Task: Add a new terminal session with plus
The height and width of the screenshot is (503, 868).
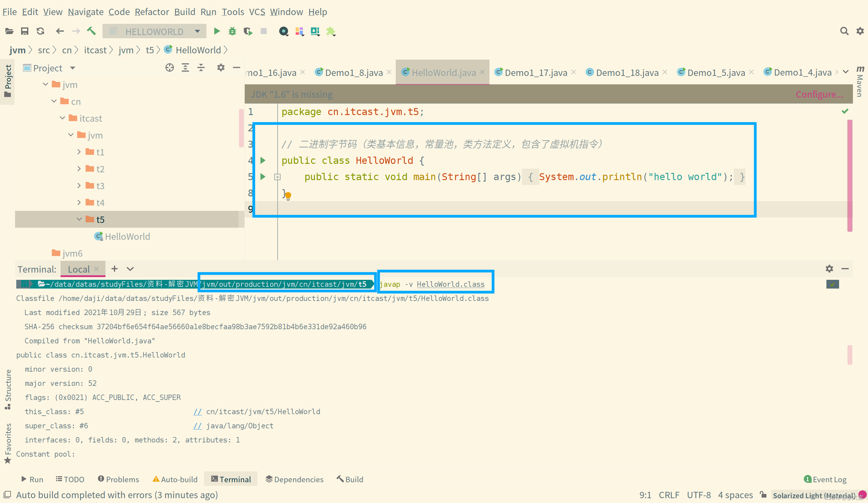Action: 114,269
